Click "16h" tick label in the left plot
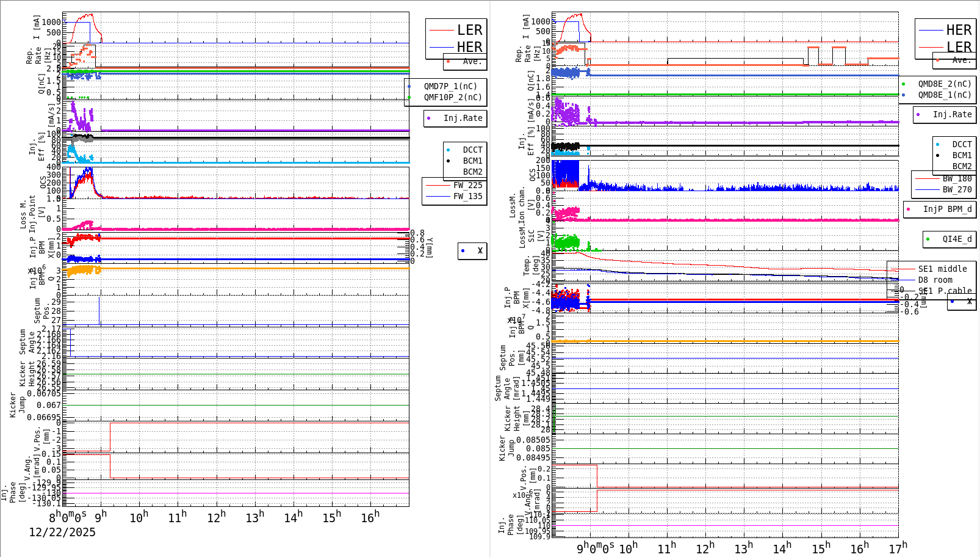The height and width of the screenshot is (557, 980). coord(370,517)
